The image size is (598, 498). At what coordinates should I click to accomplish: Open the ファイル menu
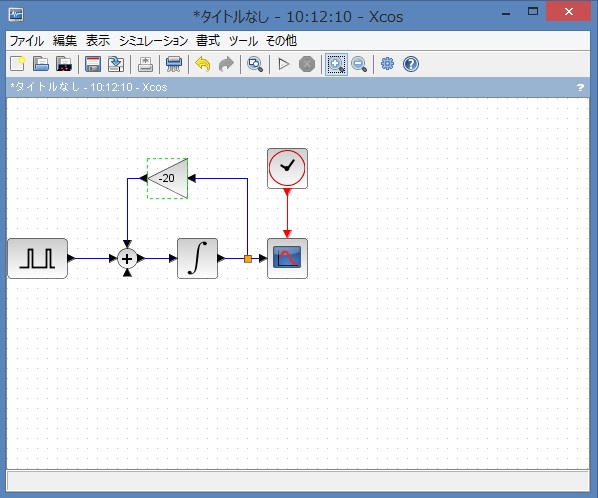27,40
